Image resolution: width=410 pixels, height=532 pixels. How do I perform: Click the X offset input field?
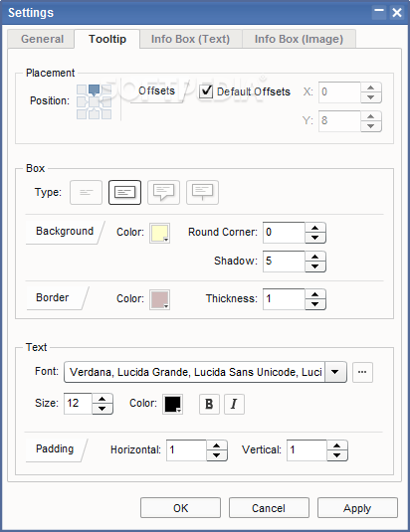click(x=339, y=92)
